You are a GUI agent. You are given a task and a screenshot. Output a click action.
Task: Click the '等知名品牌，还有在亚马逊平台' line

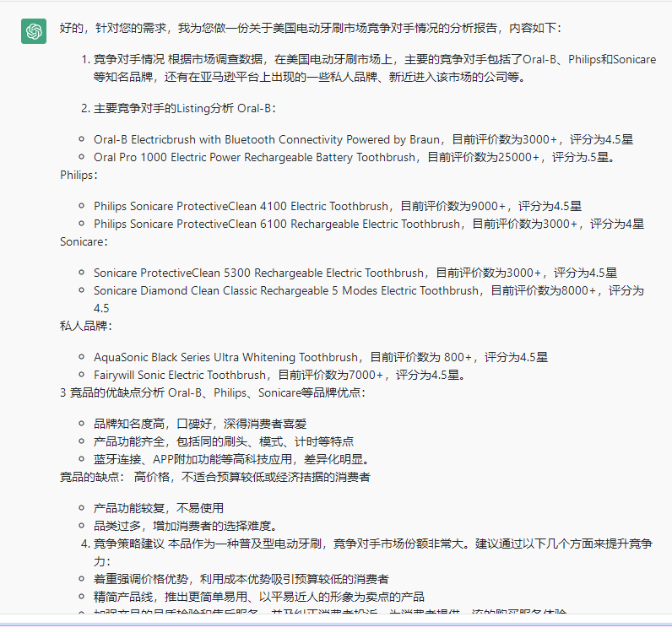point(310,77)
